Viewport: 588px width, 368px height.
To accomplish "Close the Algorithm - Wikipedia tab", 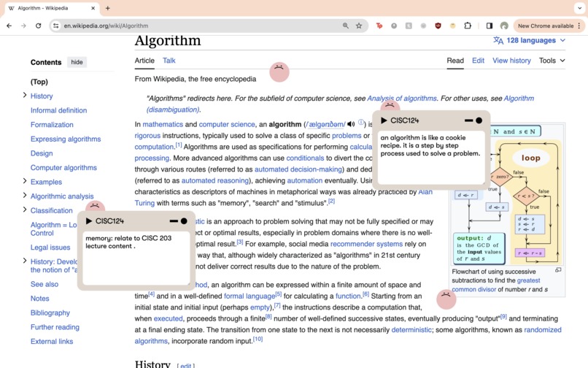I will tap(93, 8).
